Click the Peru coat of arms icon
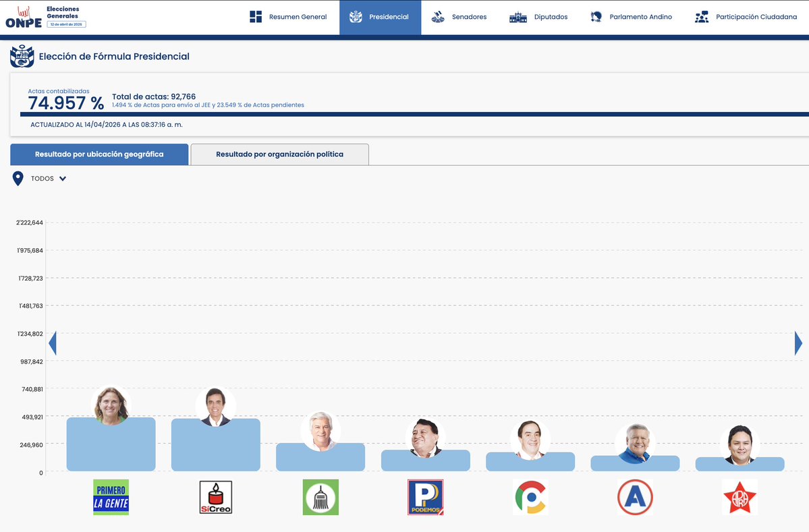This screenshot has width=809, height=532. [22, 56]
